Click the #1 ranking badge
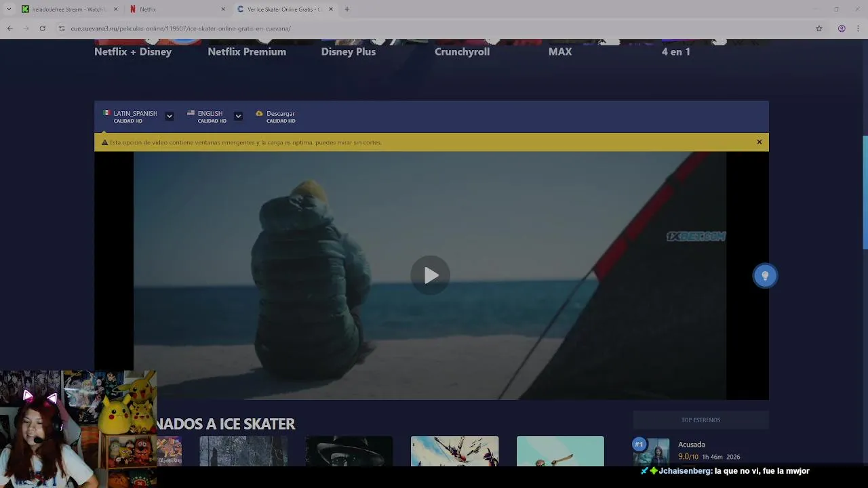Viewport: 868px width, 488px height. 639,445
